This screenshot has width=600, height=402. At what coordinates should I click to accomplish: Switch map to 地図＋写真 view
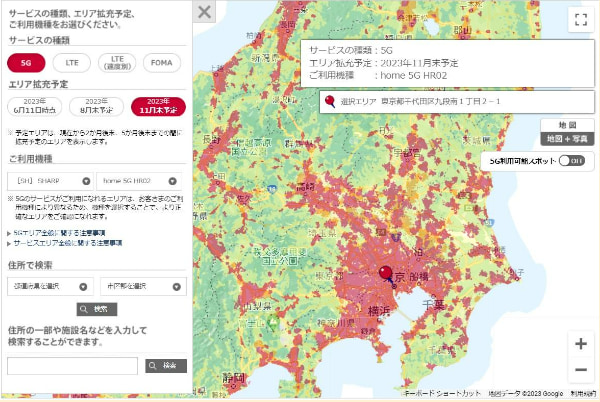click(567, 138)
